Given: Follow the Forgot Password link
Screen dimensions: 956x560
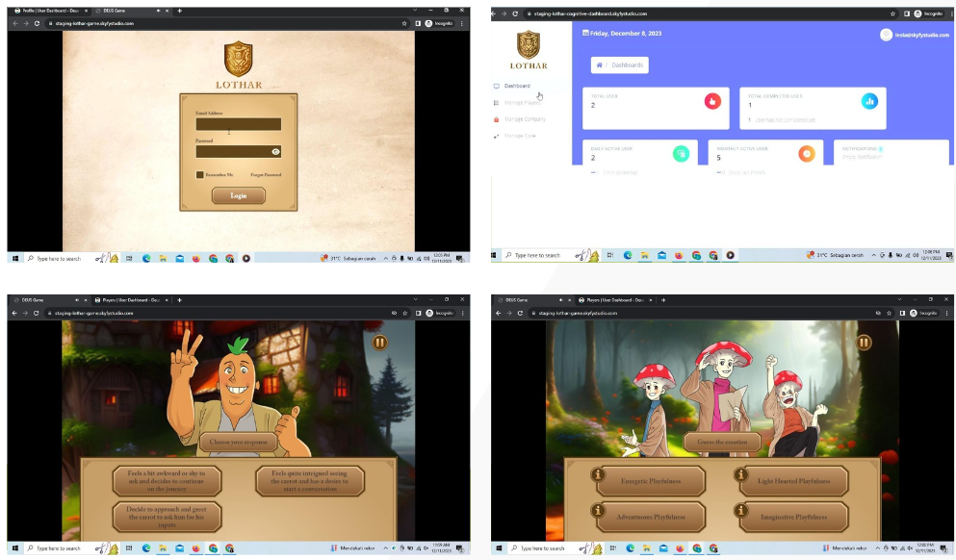Looking at the screenshot, I should tap(266, 175).
